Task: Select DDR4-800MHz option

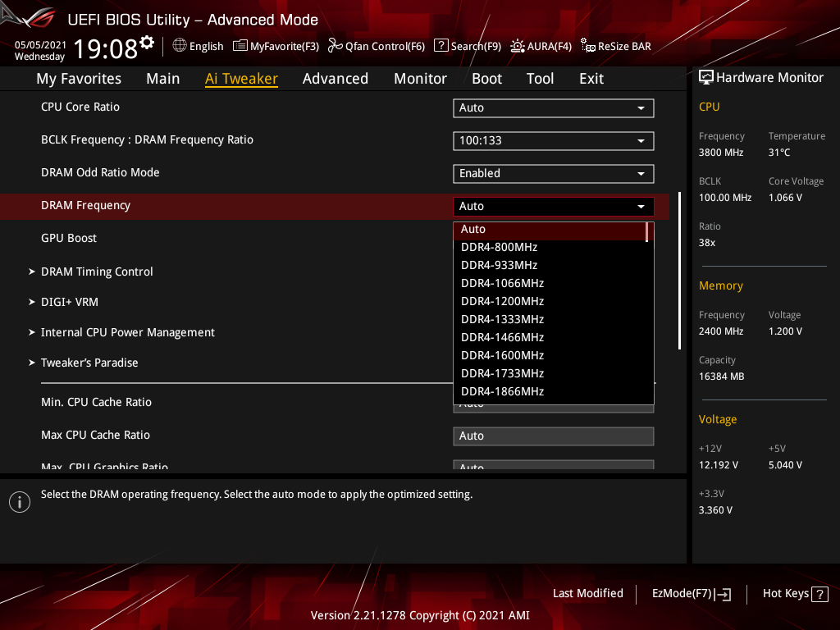Action: (x=550, y=248)
